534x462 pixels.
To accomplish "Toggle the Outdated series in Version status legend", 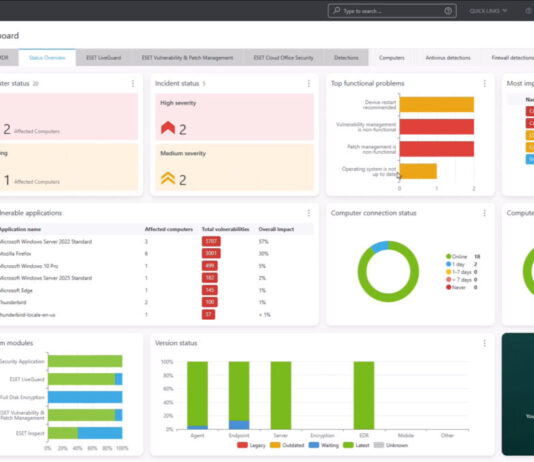I will click(287, 445).
